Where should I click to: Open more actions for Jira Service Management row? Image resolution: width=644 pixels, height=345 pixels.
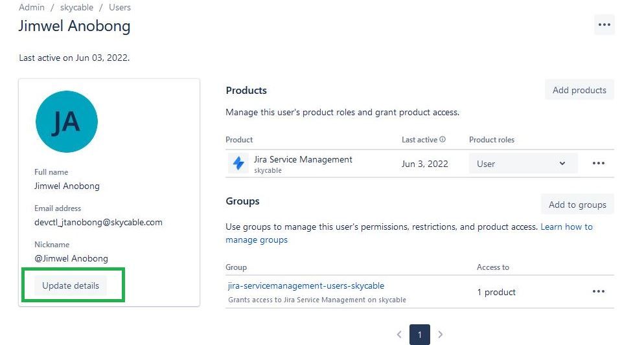[x=599, y=163]
